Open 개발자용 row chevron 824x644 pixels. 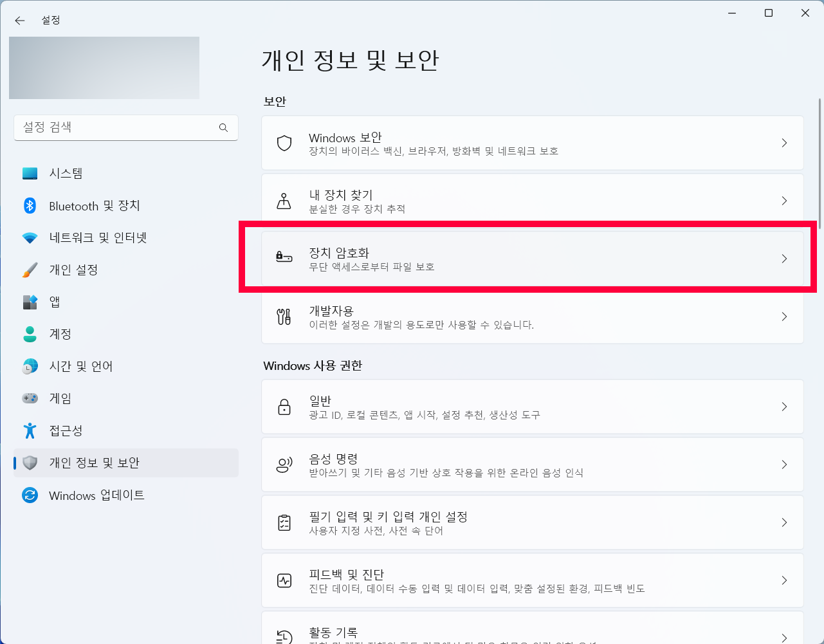pos(784,317)
